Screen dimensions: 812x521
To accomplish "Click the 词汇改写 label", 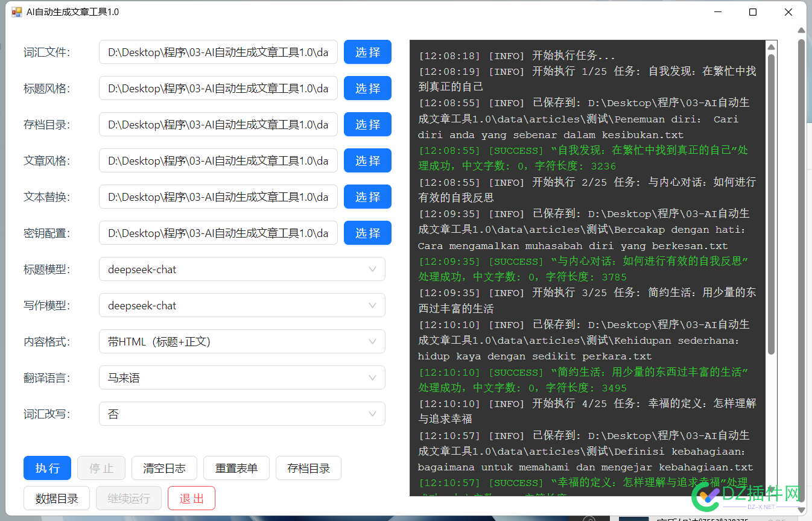I will (46, 414).
